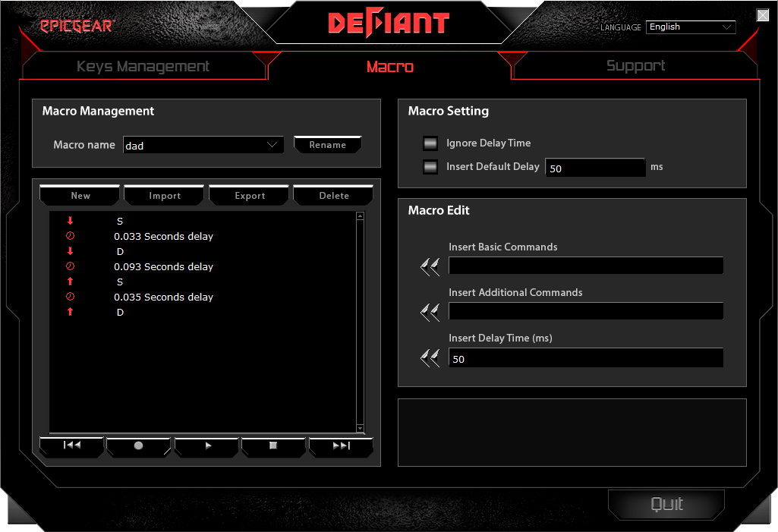This screenshot has width=778, height=532.
Task: Click the Ignore Delay Time label
Action: (x=488, y=143)
